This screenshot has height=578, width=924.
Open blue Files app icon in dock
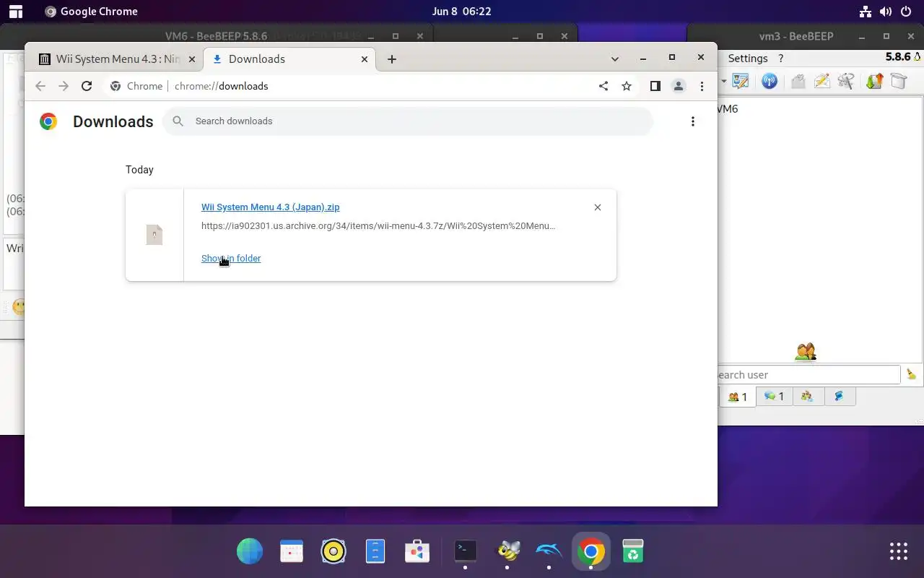(x=375, y=551)
